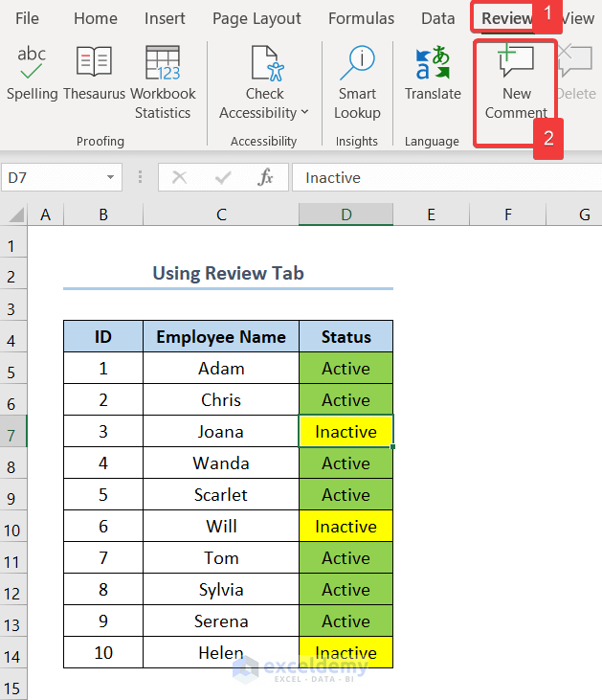This screenshot has height=700, width=602.
Task: Expand the Name Box dropdown
Action: (x=111, y=177)
